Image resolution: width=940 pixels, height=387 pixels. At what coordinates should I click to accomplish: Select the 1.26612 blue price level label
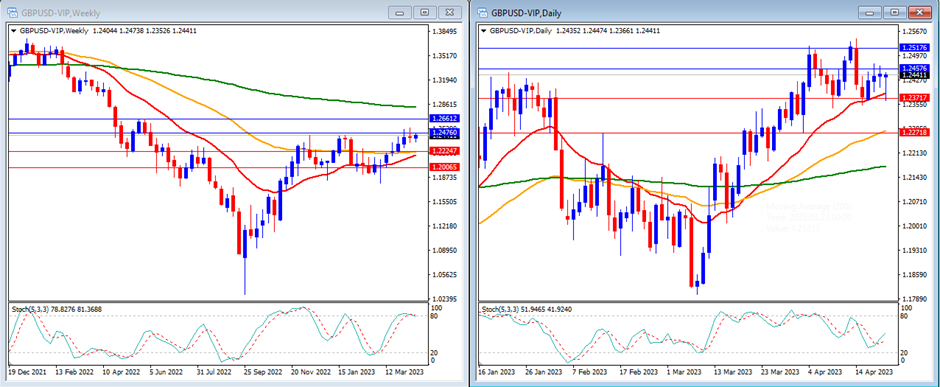[444, 119]
